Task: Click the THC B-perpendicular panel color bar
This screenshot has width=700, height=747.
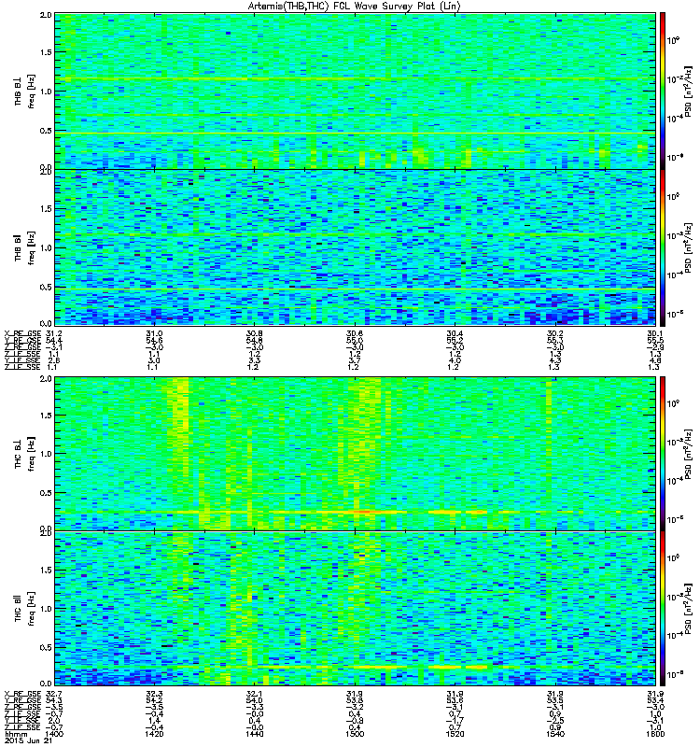Action: pyautogui.click(x=663, y=453)
